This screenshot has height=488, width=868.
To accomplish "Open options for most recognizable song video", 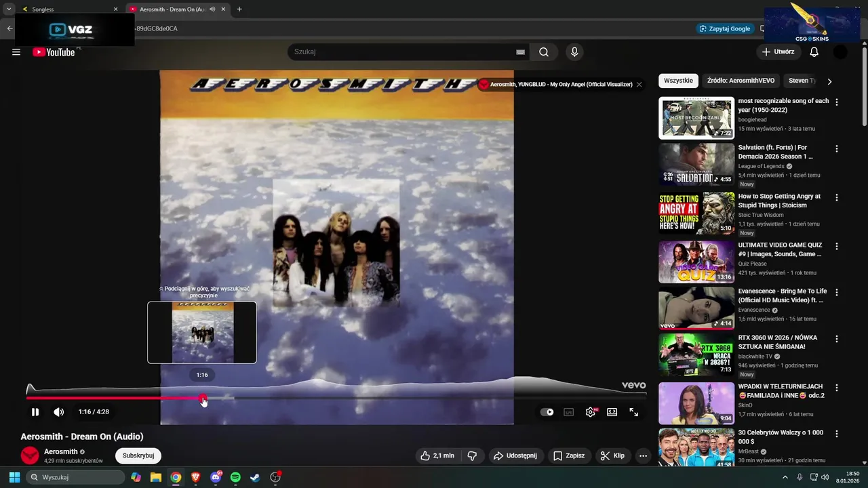I will pos(837,102).
